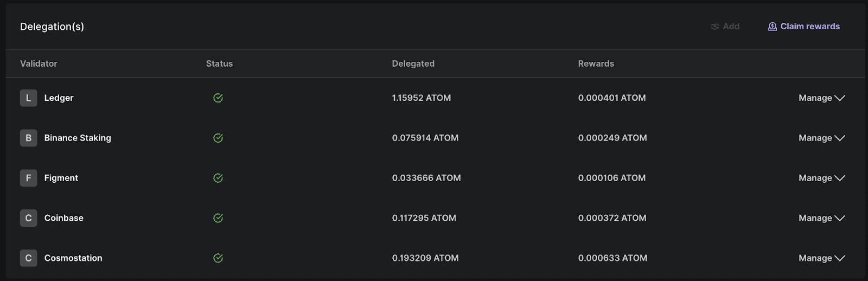The image size is (868, 281).
Task: Click the Cosmostation validator name
Action: click(73, 258)
